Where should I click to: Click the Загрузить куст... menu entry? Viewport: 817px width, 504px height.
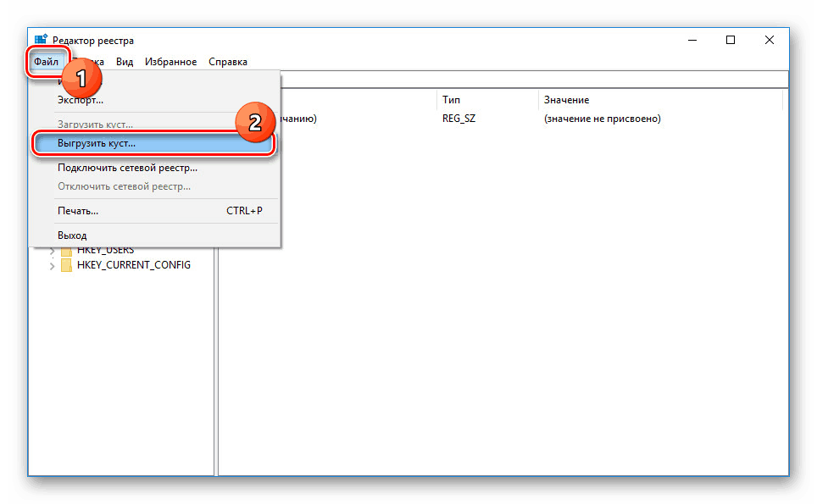pyautogui.click(x=156, y=125)
